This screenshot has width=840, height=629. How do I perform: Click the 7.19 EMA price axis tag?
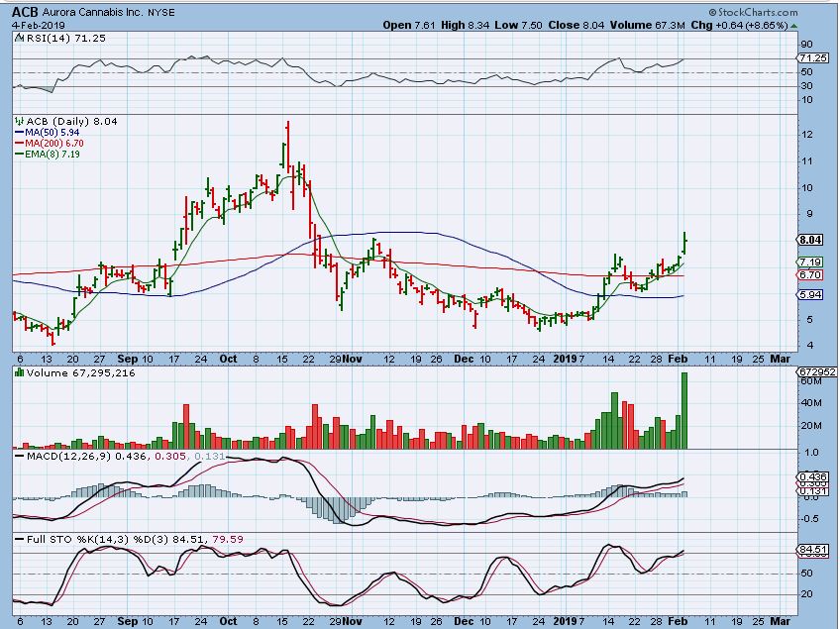810,262
